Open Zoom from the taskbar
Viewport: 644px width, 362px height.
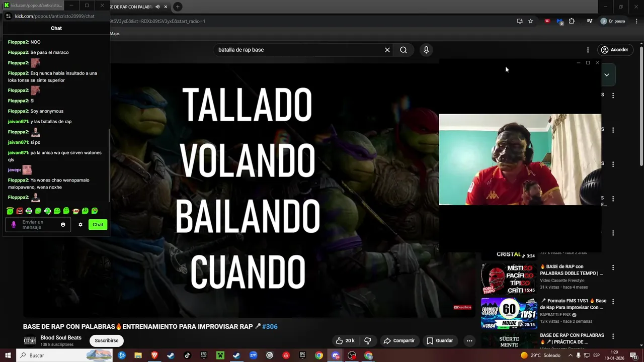pyautogui.click(x=253, y=355)
